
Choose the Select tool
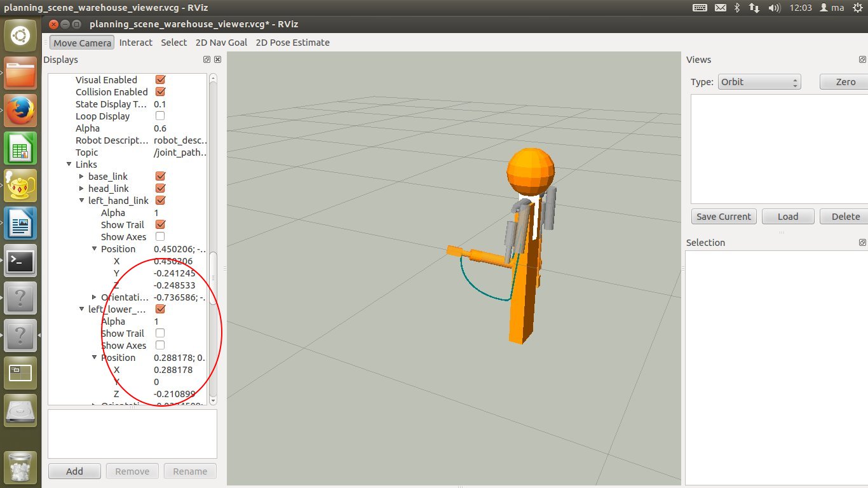(x=173, y=43)
